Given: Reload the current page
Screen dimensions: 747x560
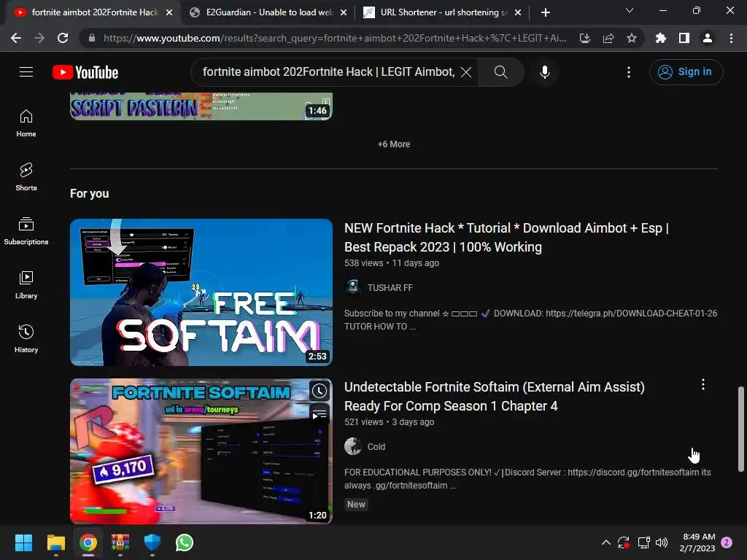Looking at the screenshot, I should tap(63, 38).
